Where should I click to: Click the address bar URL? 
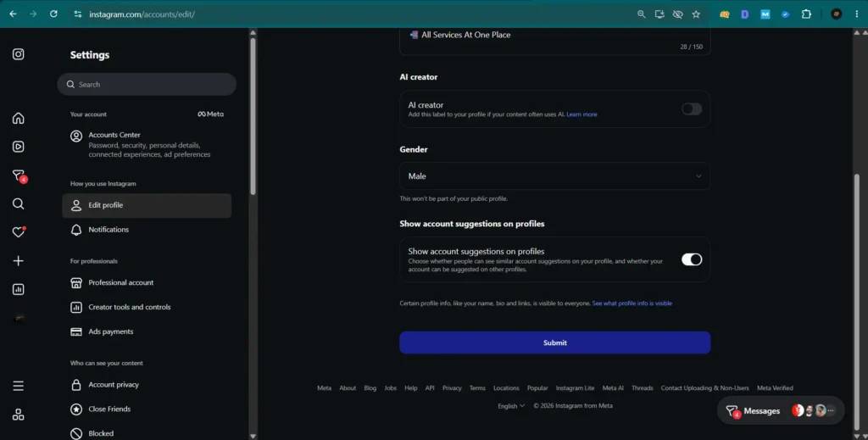[142, 14]
